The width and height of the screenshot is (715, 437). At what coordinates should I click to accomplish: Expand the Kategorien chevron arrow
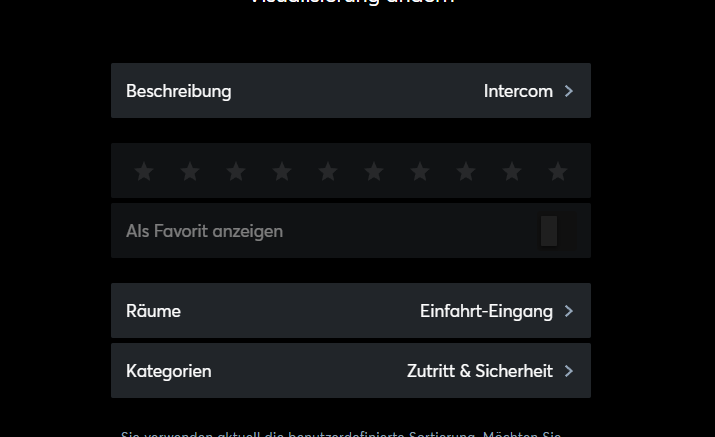[x=569, y=371]
